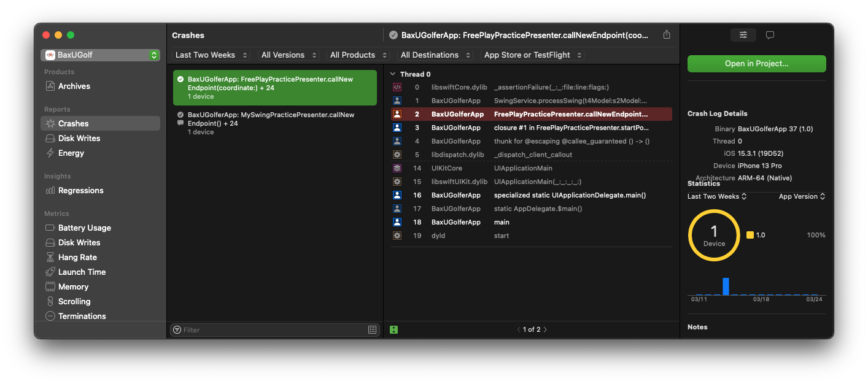Open the App Store or TestFlight dropdown

coord(532,55)
